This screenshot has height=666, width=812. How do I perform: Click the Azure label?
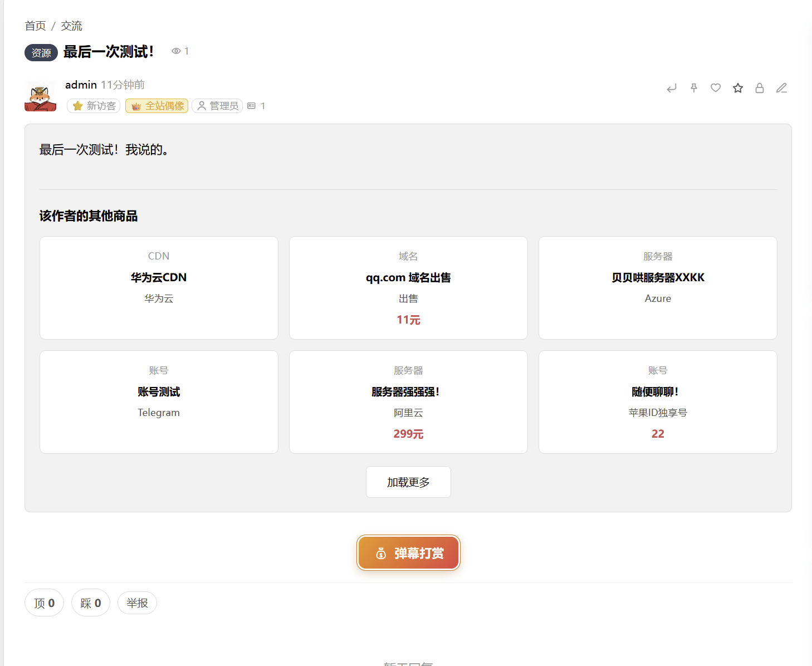click(x=658, y=298)
